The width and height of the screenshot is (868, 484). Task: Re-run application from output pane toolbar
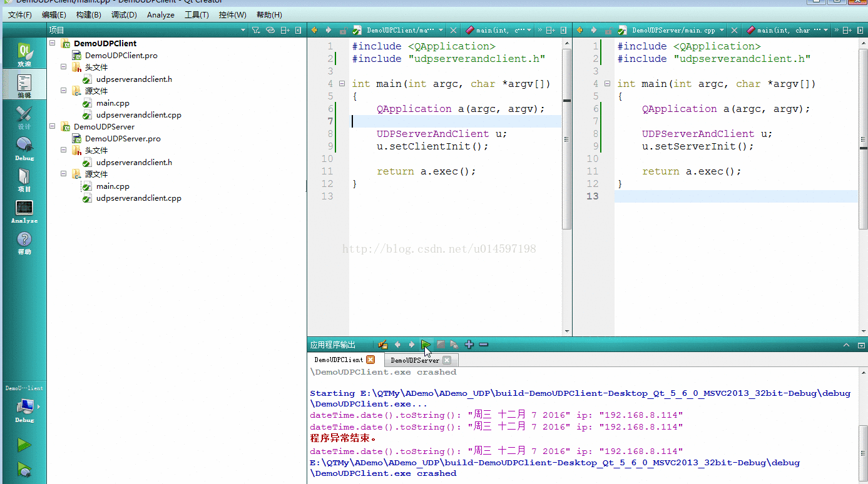point(426,345)
